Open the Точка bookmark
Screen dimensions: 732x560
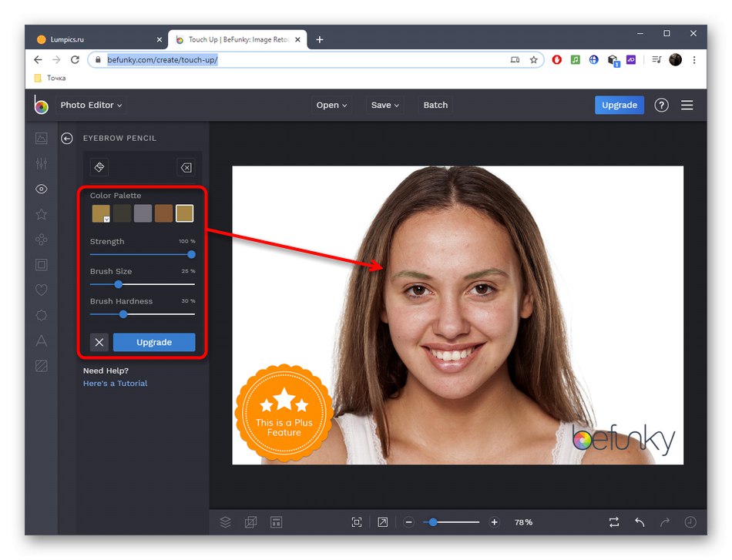pyautogui.click(x=50, y=78)
